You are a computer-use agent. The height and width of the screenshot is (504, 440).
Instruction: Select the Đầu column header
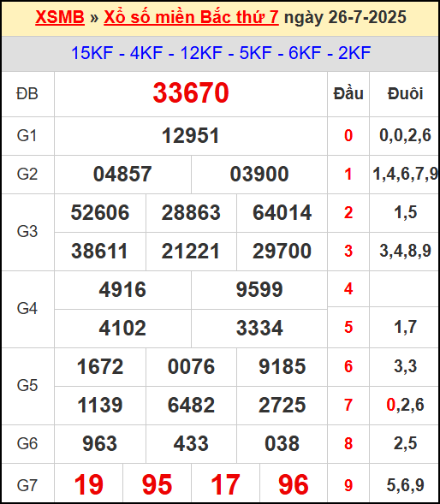pos(348,93)
